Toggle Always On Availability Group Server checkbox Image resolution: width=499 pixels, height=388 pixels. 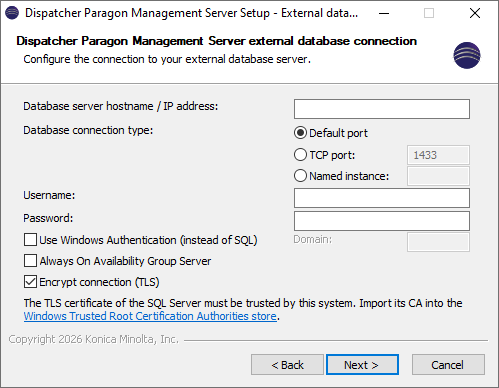30,261
